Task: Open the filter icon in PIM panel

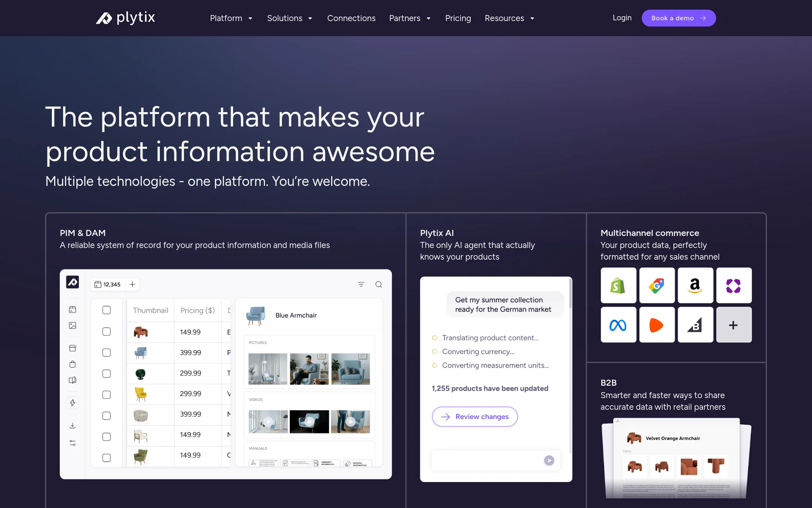Action: coord(361,284)
